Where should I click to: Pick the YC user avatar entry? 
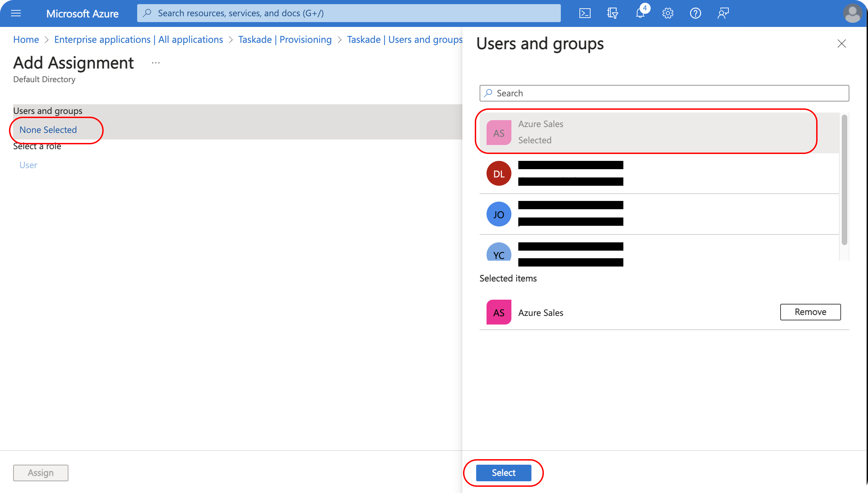[x=499, y=253]
